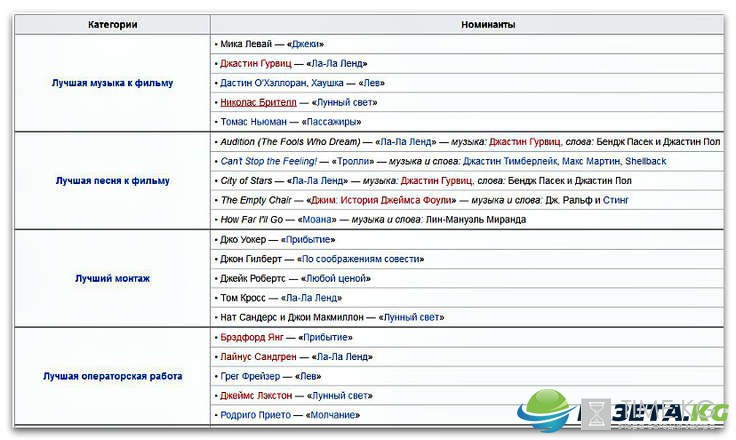Open the 'Shellback' link
The height and width of the screenshot is (440, 736).
645,161
